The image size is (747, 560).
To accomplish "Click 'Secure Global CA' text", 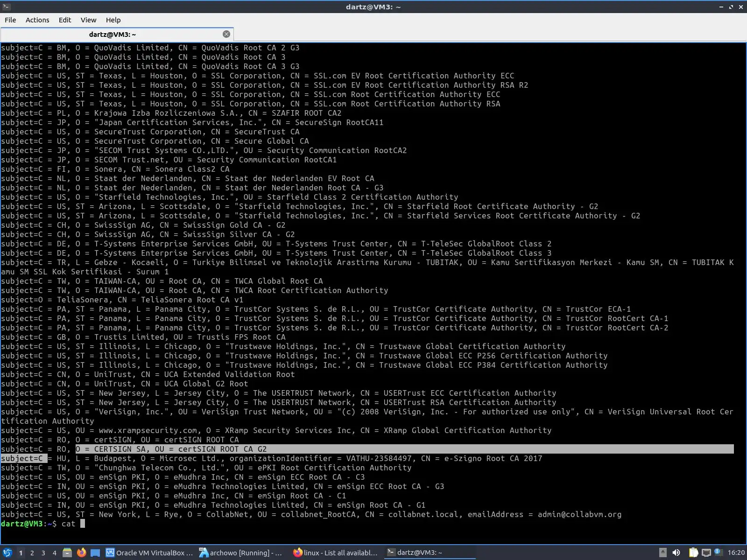I will (271, 141).
